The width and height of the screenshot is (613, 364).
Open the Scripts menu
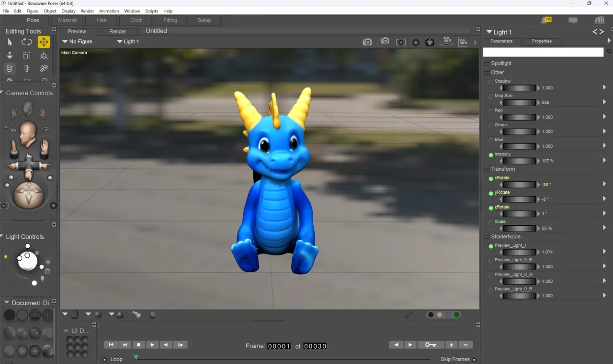(152, 11)
